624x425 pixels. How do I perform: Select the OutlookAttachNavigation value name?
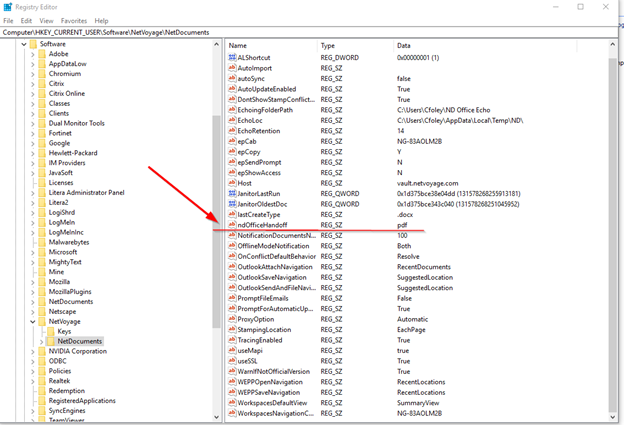click(x=275, y=267)
